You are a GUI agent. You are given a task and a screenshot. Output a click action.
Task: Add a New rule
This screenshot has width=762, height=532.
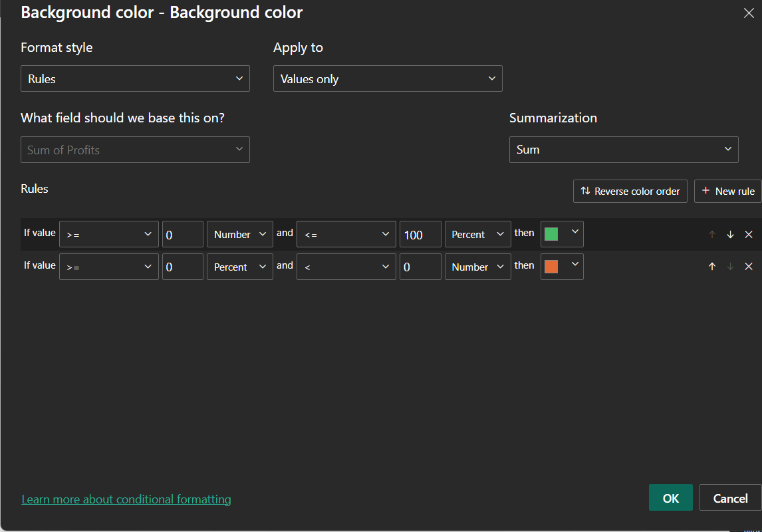pyautogui.click(x=728, y=192)
